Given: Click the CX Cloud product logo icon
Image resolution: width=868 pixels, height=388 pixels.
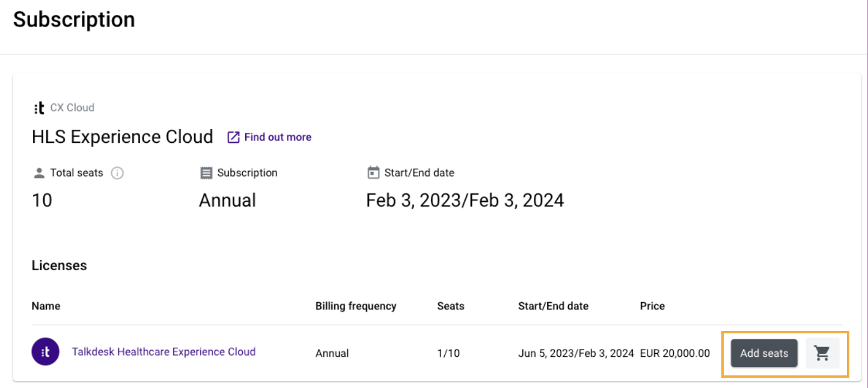Looking at the screenshot, I should pyautogui.click(x=38, y=108).
